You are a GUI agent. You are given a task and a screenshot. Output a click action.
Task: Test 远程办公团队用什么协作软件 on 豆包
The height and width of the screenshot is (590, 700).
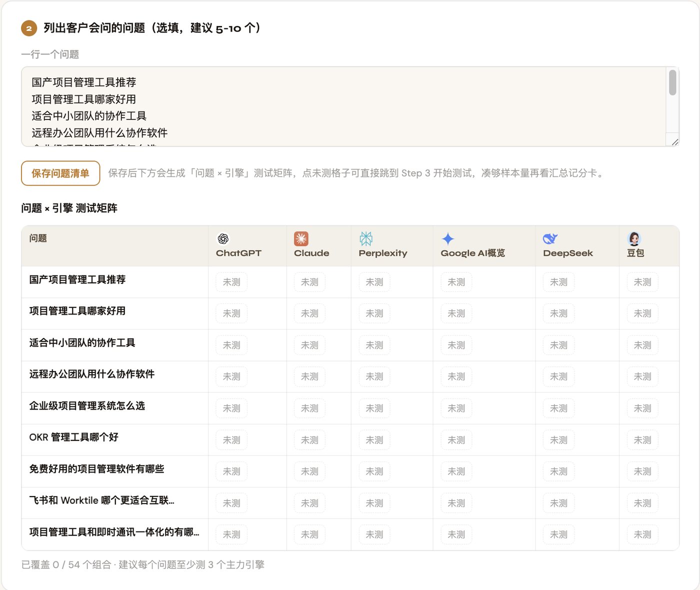642,376
